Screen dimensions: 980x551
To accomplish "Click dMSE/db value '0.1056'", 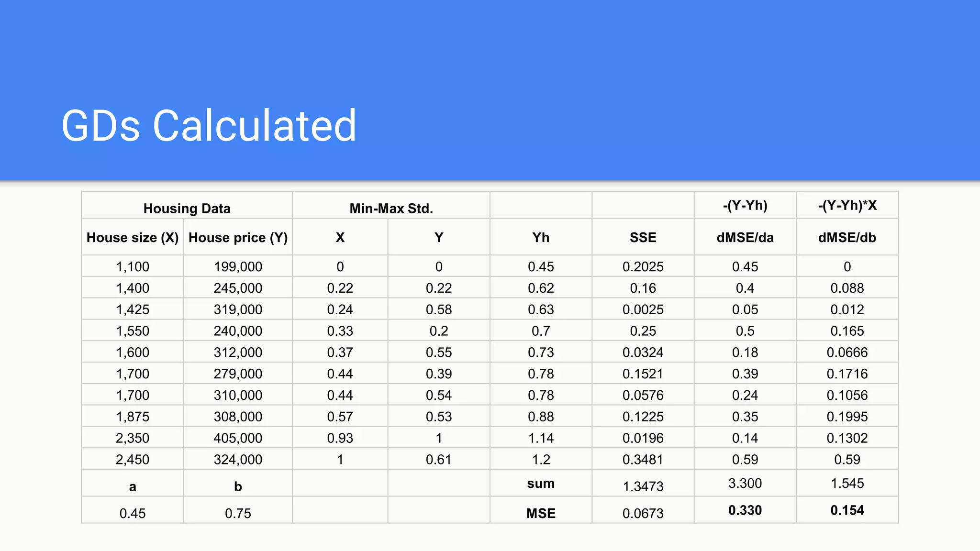I will click(847, 395).
